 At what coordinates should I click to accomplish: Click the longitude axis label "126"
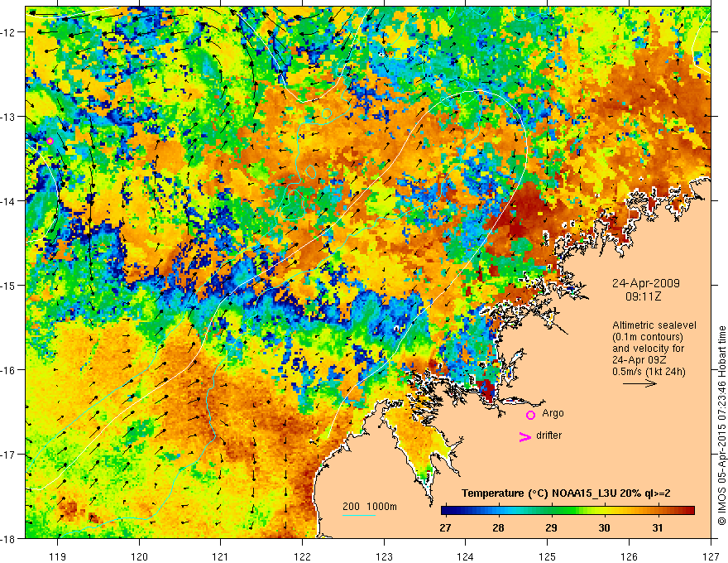629,557
